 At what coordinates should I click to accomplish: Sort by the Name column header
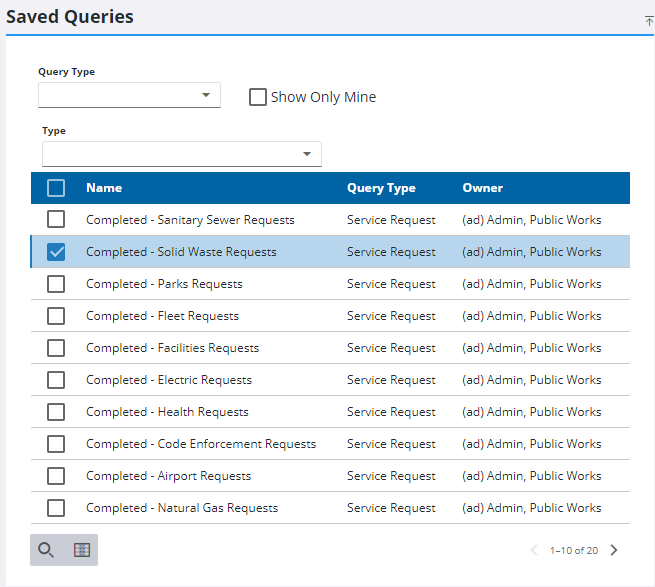coord(104,188)
